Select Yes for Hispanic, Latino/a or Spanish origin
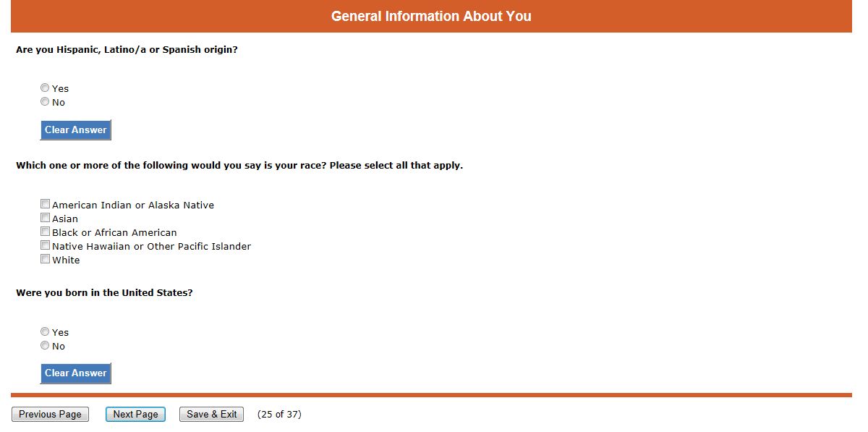 [x=45, y=88]
